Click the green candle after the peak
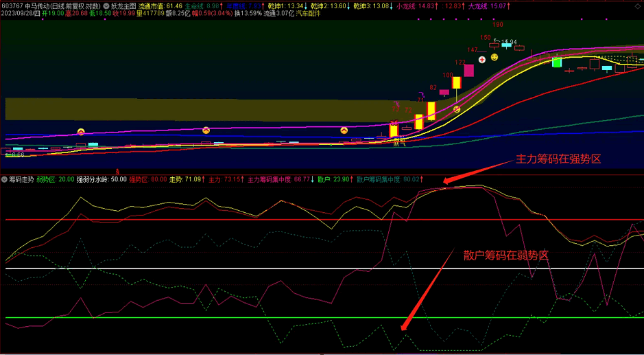Viewport: 644px width, 355px height. click(x=556, y=62)
